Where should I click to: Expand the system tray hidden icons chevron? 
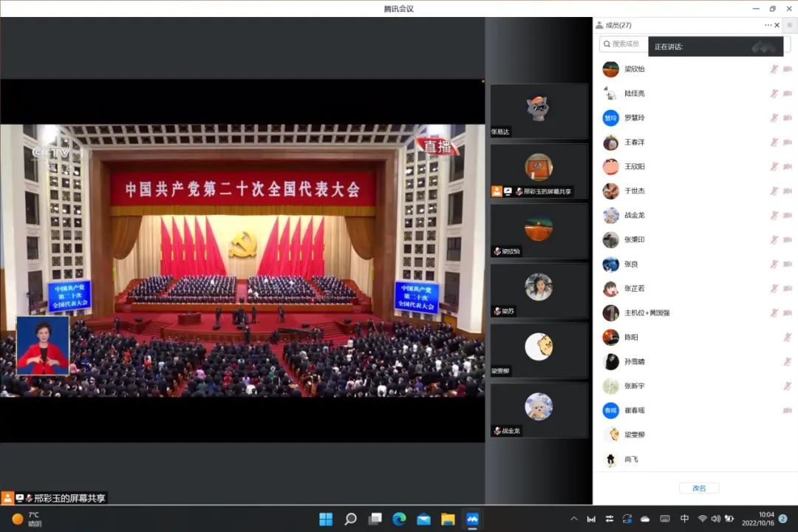(574, 519)
